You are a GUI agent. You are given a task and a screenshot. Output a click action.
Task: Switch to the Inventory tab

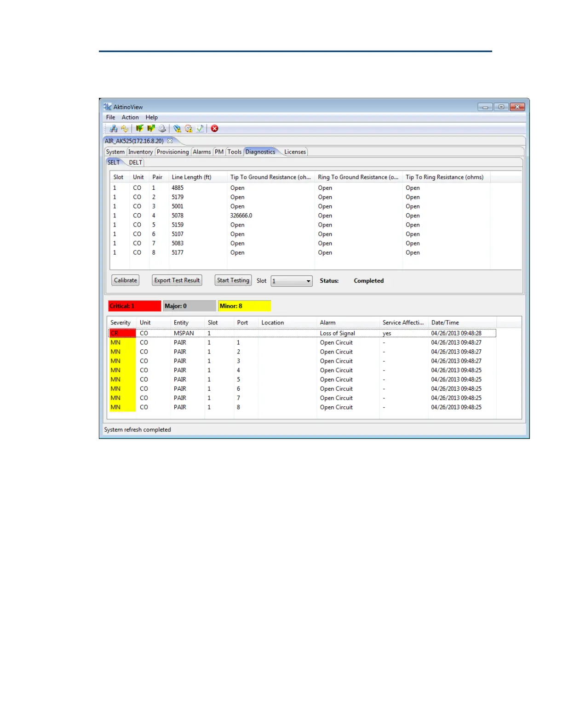(140, 152)
